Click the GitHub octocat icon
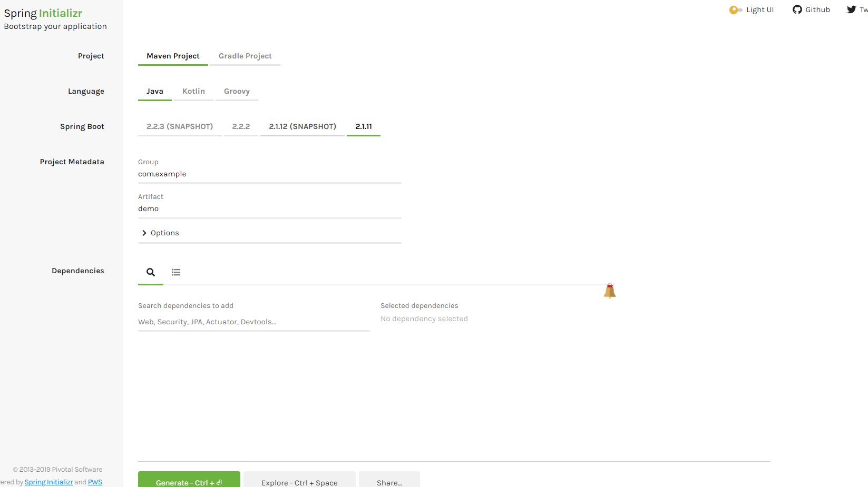868x487 pixels. pos(797,9)
